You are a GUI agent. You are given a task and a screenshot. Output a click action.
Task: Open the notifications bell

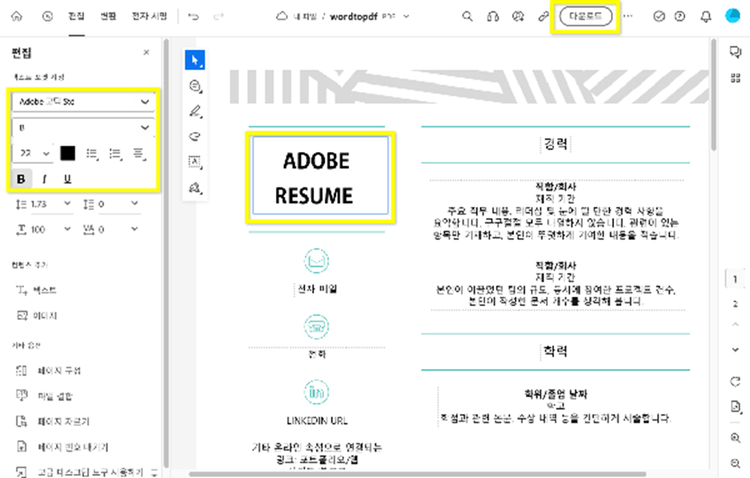tap(706, 16)
